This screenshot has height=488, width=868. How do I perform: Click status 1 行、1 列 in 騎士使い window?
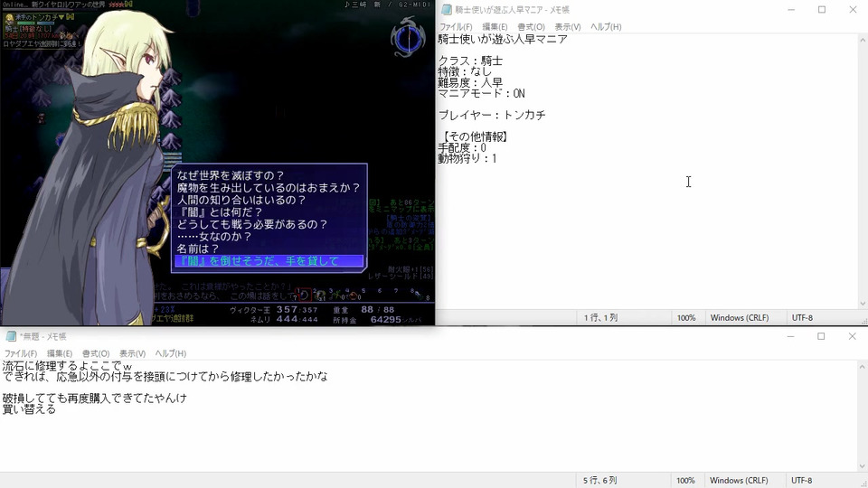(x=600, y=317)
